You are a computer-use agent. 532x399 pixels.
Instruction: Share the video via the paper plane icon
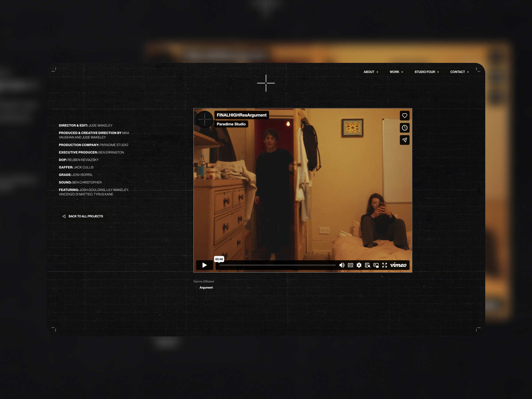click(404, 140)
